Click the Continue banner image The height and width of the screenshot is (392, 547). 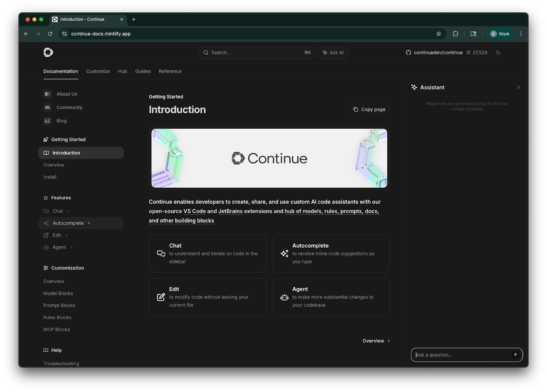[269, 158]
